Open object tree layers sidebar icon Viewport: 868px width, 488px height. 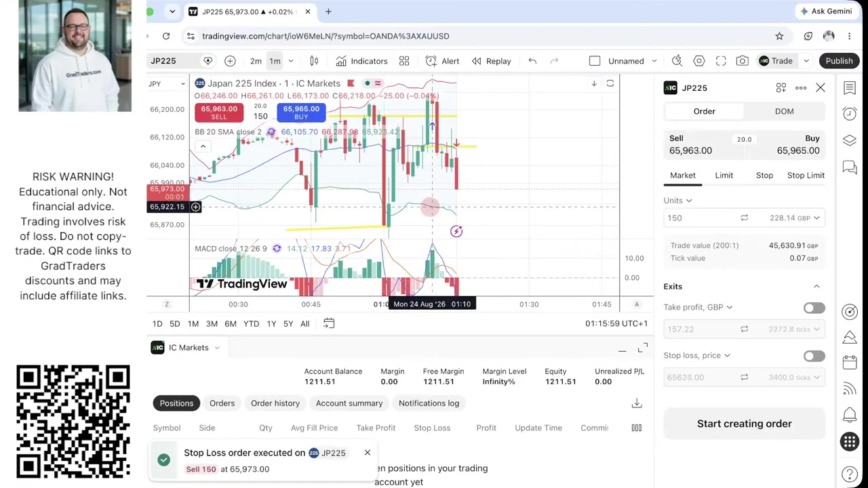(850, 140)
